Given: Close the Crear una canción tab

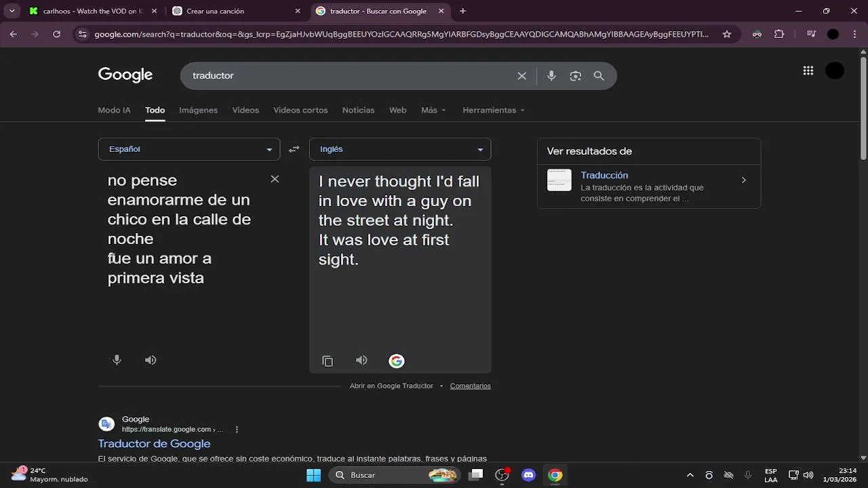Looking at the screenshot, I should [298, 11].
